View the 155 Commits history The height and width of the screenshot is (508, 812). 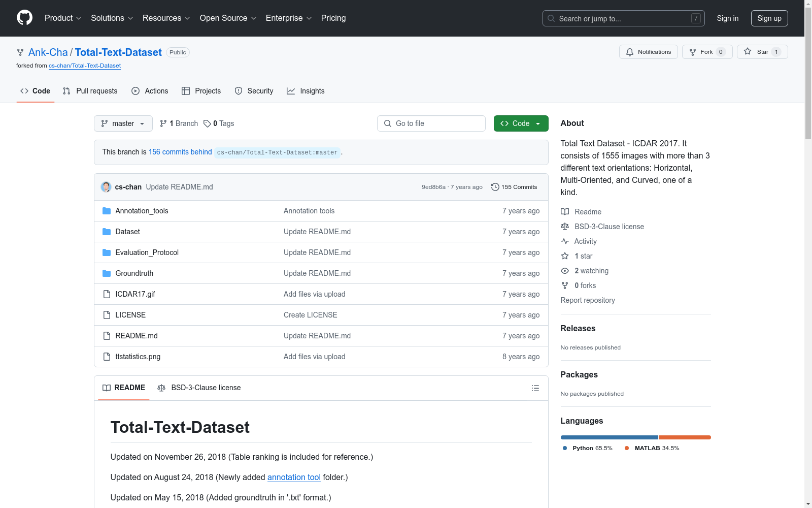pos(514,187)
